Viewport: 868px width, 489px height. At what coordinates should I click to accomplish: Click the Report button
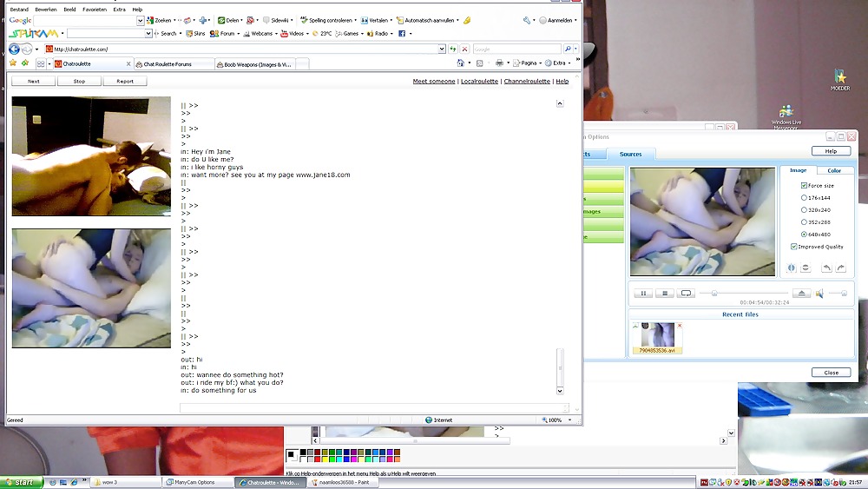click(x=125, y=82)
